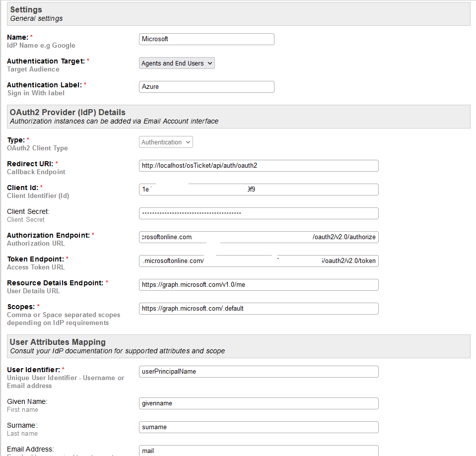Click the Settings section header
The height and width of the screenshot is (456, 476).
point(26,9)
